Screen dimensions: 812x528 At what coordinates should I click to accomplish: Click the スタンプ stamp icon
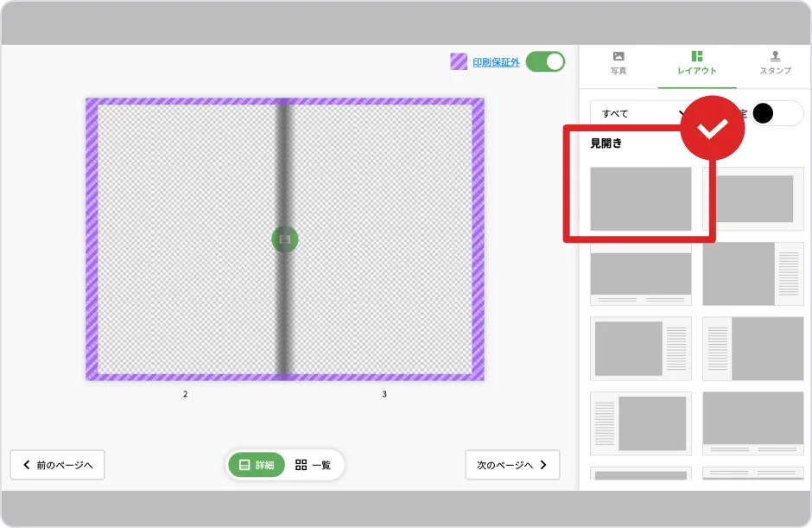click(775, 57)
